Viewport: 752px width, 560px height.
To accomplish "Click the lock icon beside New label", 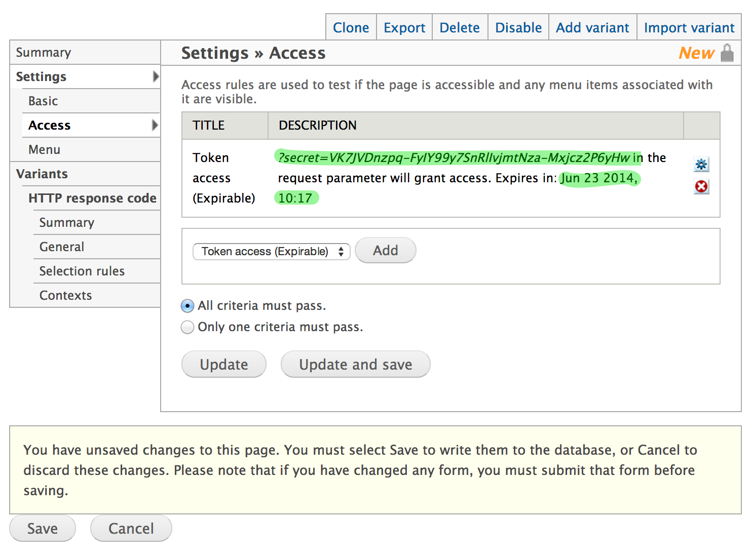I will [727, 53].
